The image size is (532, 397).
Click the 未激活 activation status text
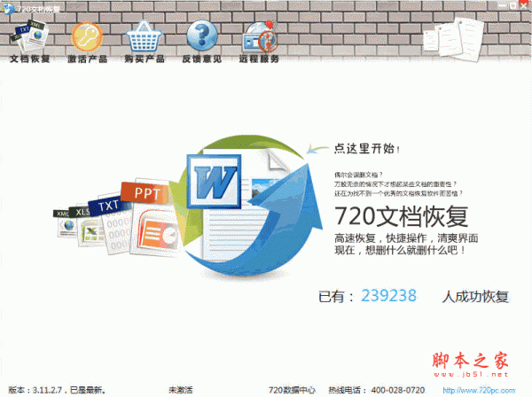181,390
